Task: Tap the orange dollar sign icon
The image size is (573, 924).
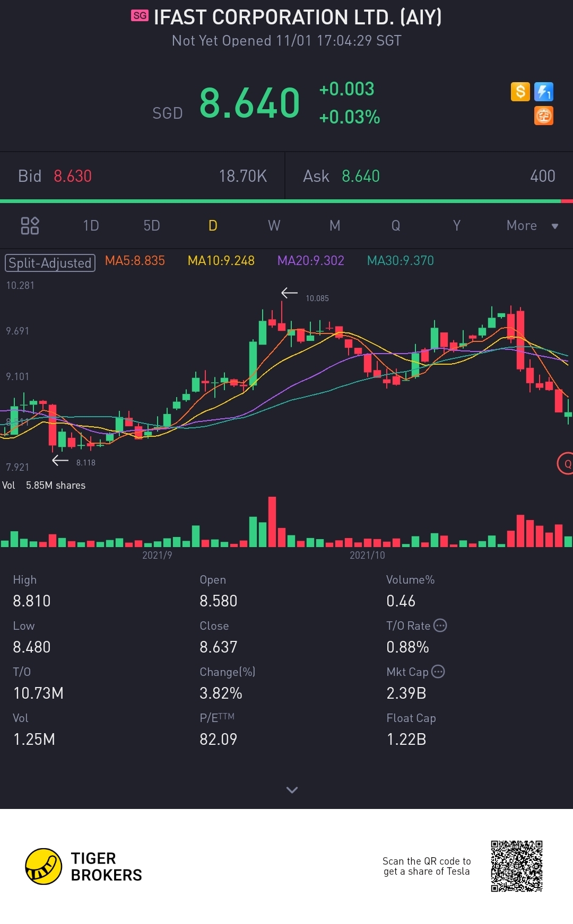Action: coord(520,92)
